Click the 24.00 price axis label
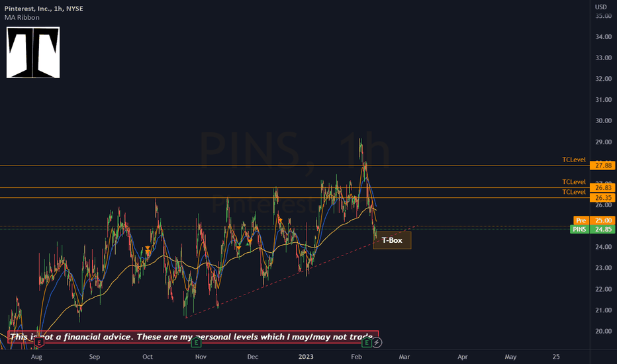The image size is (617, 364). click(x=603, y=247)
